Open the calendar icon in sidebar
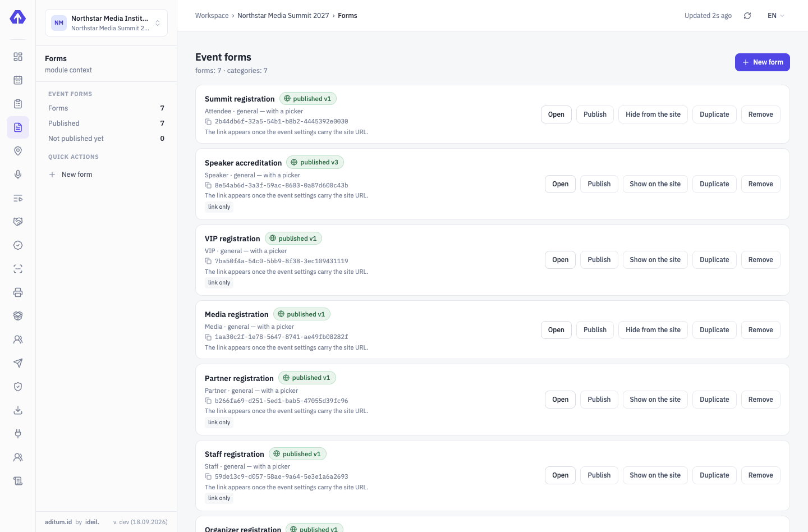This screenshot has height=532, width=808. tap(18, 80)
